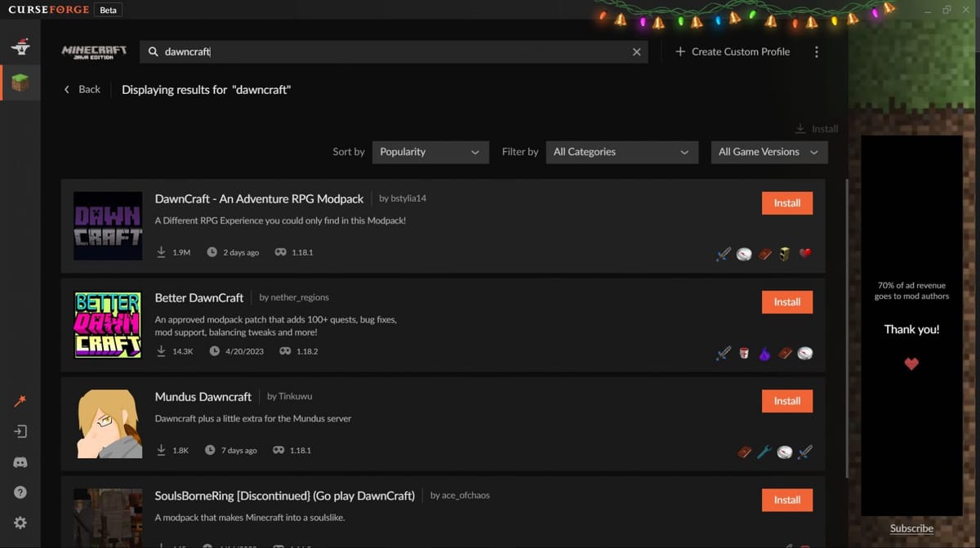Install the DawnCraft Adventure RPG Modpack
980x548 pixels.
pos(786,203)
